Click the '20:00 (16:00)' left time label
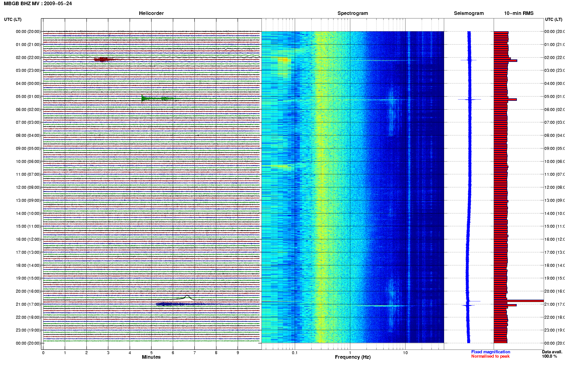The width and height of the screenshot is (588, 368). click(28, 291)
